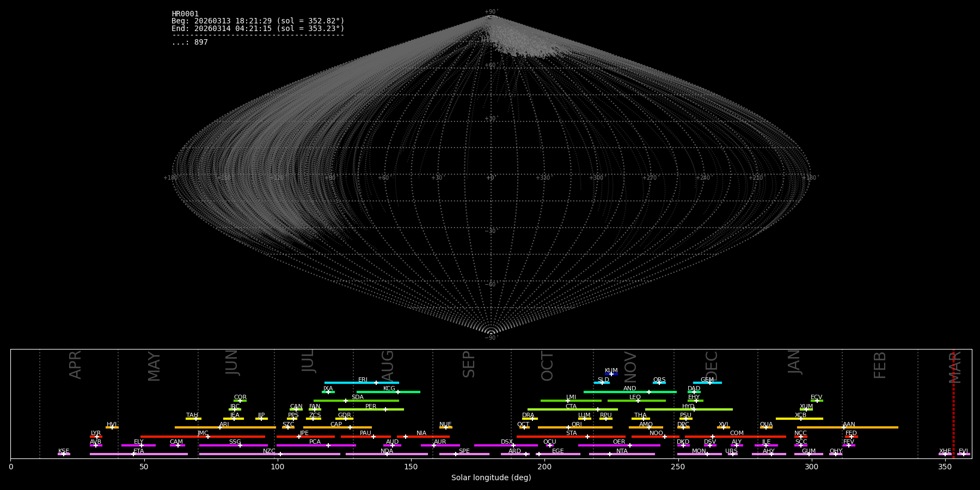Viewport: 980px width, 490px height.
Task: Select the EVI shower label
Action: coord(963,451)
